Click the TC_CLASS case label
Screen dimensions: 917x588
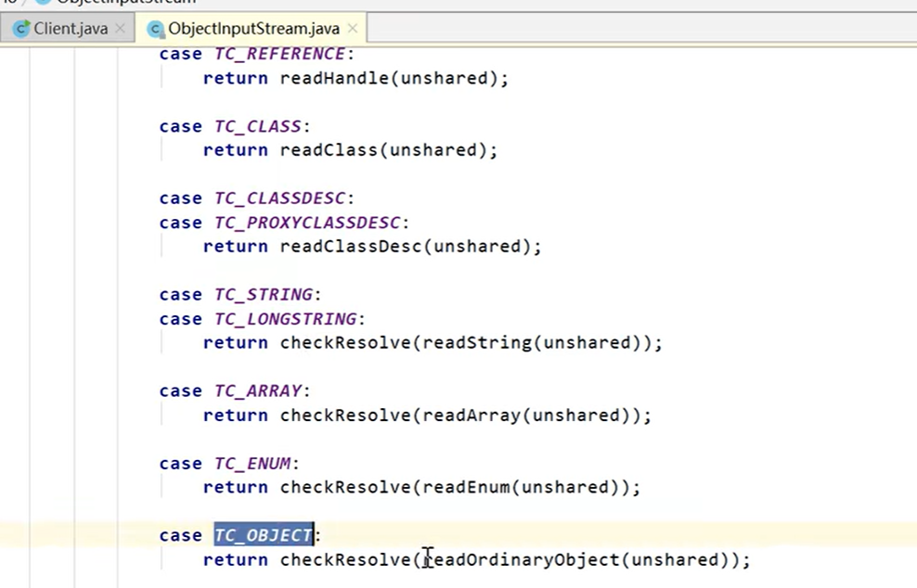click(257, 126)
